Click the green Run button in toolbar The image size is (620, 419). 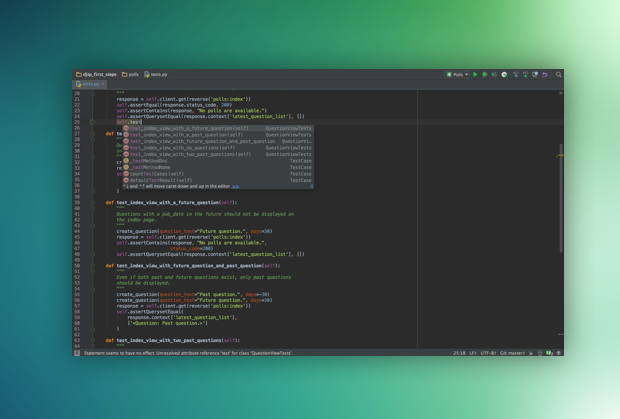point(476,74)
